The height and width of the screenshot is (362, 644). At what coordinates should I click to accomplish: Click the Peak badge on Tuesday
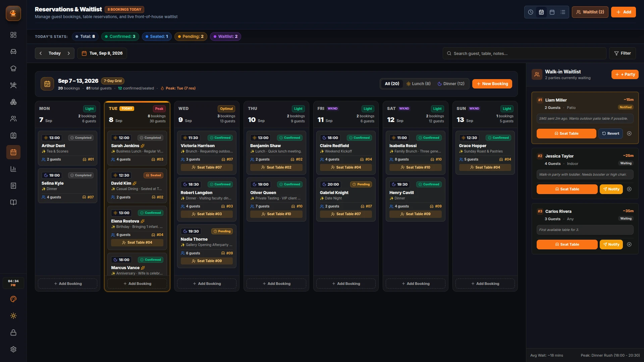(159, 109)
